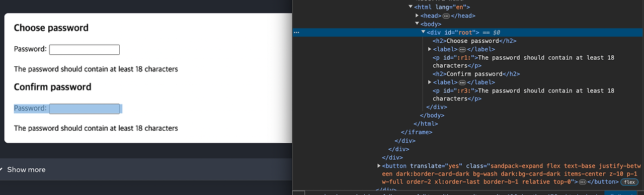The width and height of the screenshot is (644, 195).
Task: Click the ellipsis inside the second label
Action: [462, 82]
